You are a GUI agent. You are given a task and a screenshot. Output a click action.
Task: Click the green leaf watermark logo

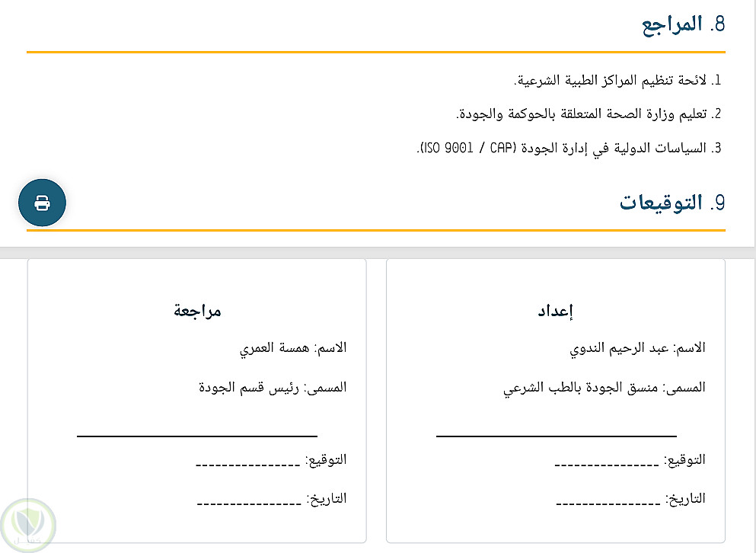coord(29,523)
